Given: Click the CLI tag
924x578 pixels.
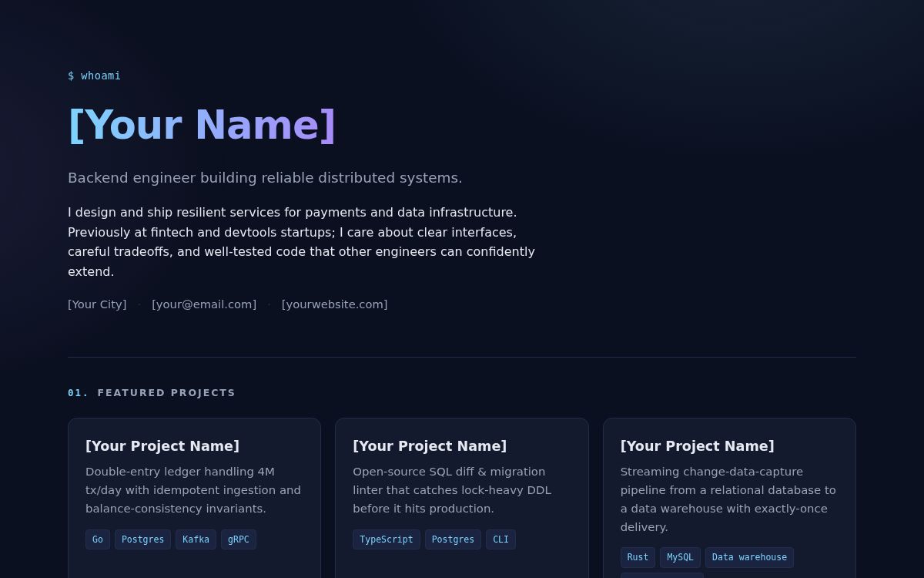Looking at the screenshot, I should click(500, 539).
